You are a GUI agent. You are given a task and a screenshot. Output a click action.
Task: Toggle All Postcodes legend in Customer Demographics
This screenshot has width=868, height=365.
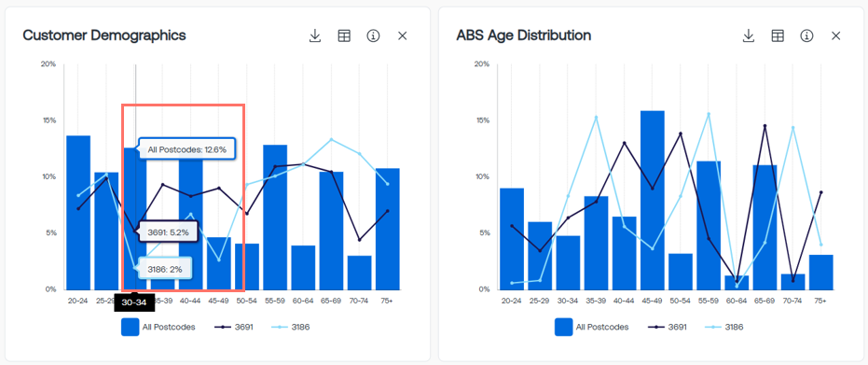(x=158, y=327)
